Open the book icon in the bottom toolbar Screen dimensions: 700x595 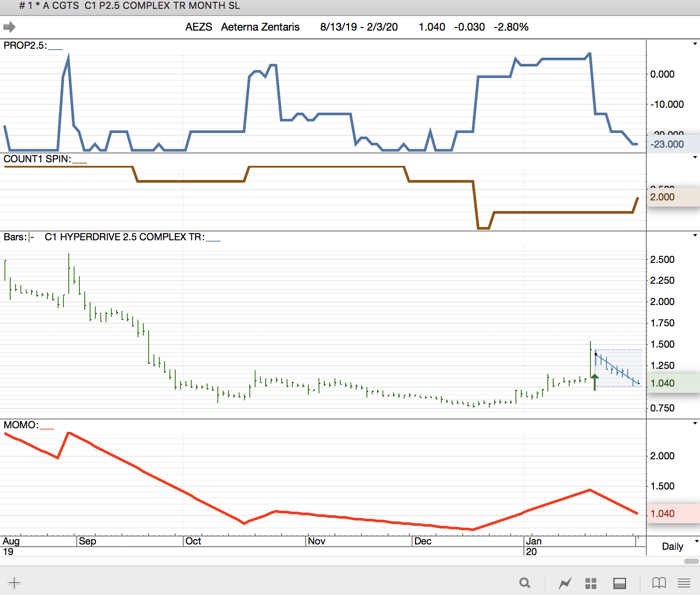(x=659, y=583)
